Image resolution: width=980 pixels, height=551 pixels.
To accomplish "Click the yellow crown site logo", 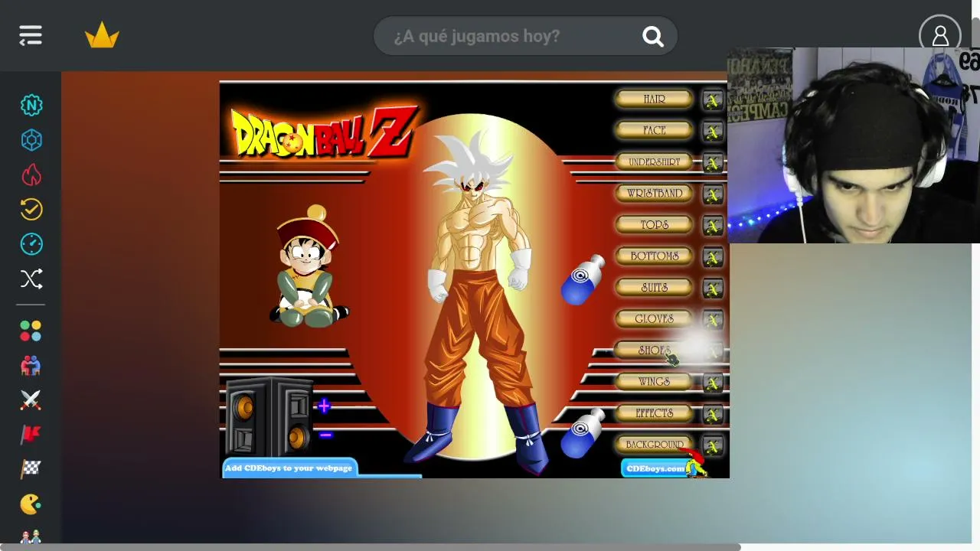I will (102, 35).
